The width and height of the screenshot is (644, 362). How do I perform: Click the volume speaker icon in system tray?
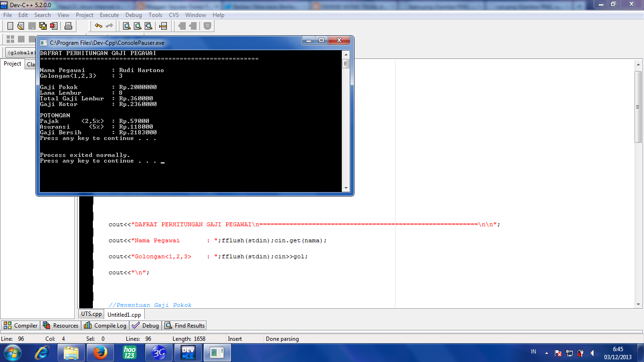point(592,353)
